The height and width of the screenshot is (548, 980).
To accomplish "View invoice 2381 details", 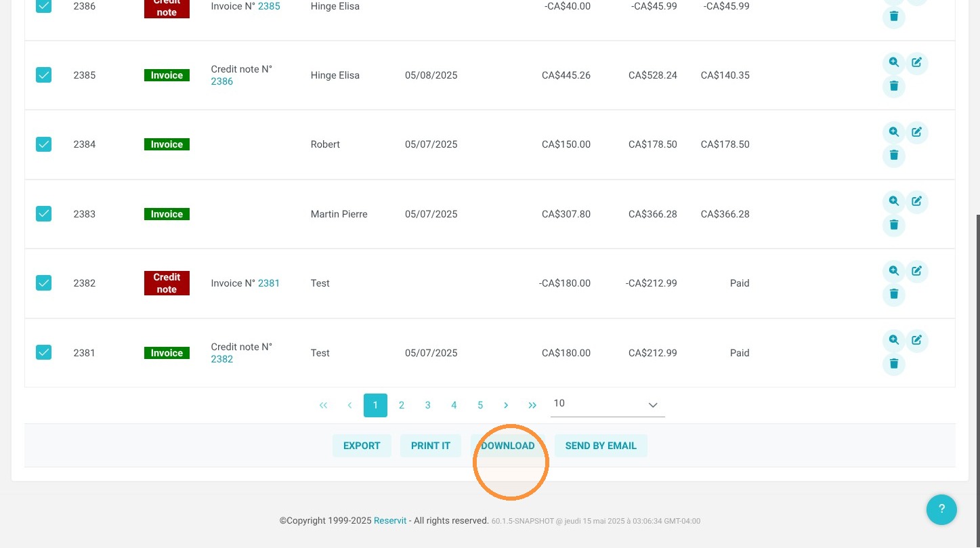I will [x=894, y=341].
